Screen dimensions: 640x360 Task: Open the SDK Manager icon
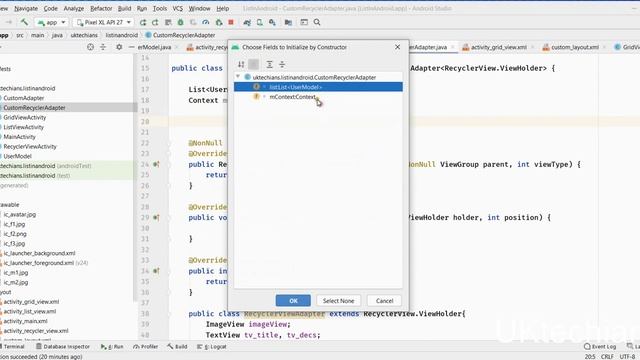click(272, 22)
